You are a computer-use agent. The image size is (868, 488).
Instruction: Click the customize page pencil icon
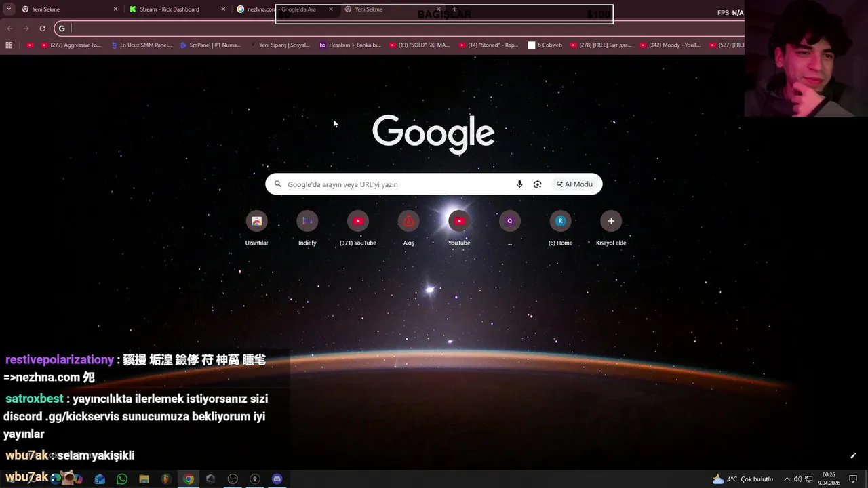click(x=853, y=455)
